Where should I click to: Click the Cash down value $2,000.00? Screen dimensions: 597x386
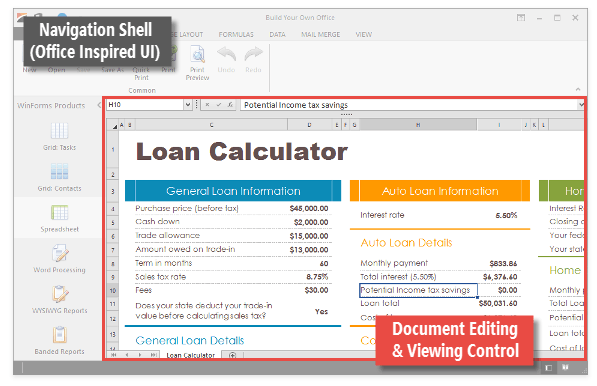[311, 222]
